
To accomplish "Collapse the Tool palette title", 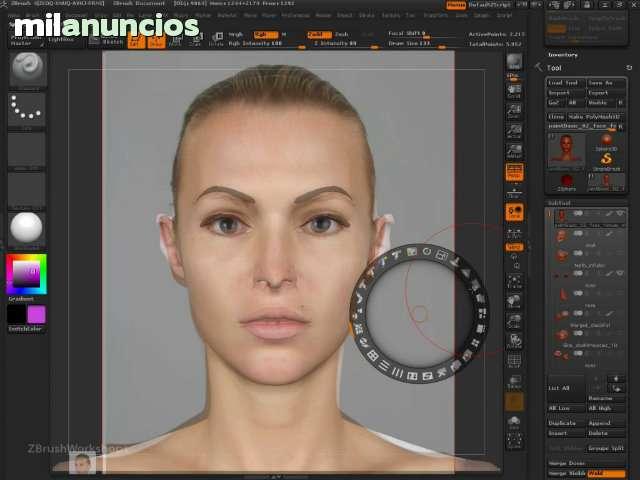I will 554,68.
